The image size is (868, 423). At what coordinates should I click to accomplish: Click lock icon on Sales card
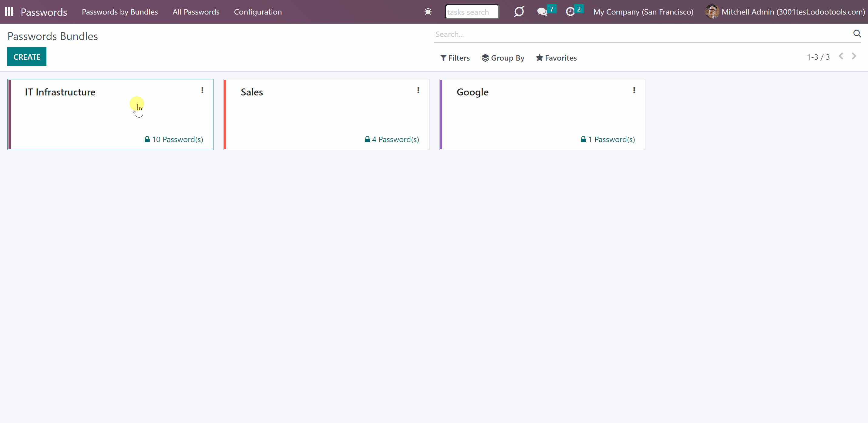367,139
